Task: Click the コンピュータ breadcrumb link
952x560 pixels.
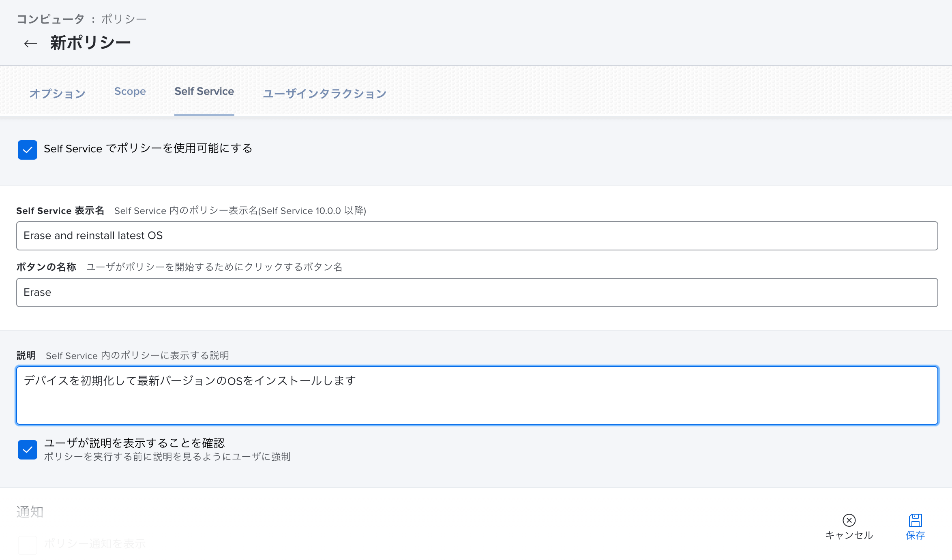Action: tap(50, 19)
